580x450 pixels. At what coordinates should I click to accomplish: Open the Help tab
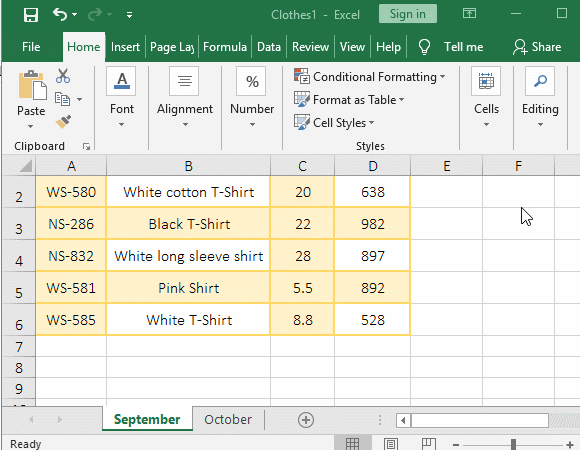click(388, 47)
